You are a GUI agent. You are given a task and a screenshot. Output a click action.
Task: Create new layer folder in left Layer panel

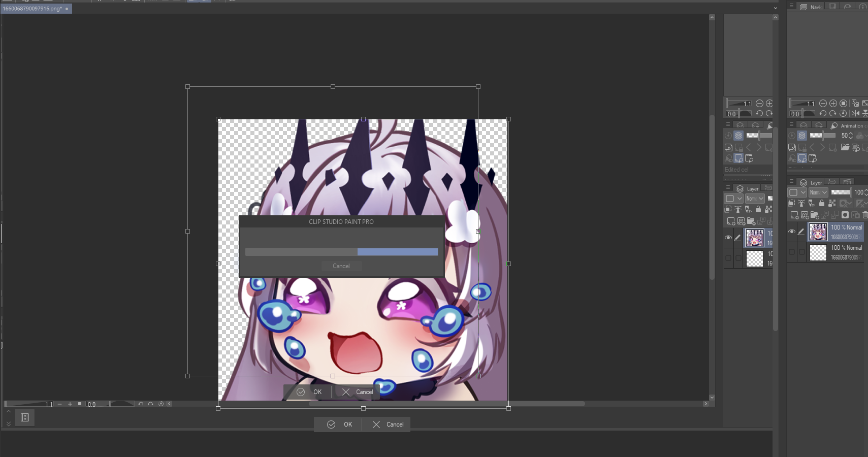pyautogui.click(x=751, y=221)
